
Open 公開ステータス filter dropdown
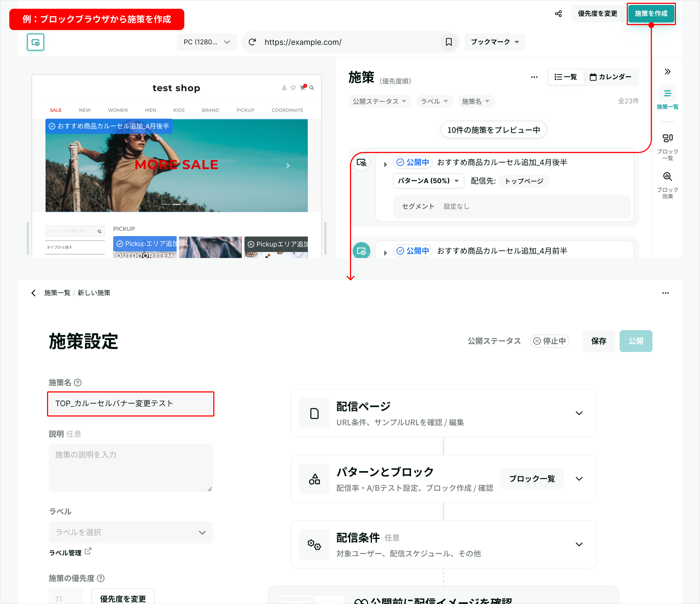(x=380, y=101)
